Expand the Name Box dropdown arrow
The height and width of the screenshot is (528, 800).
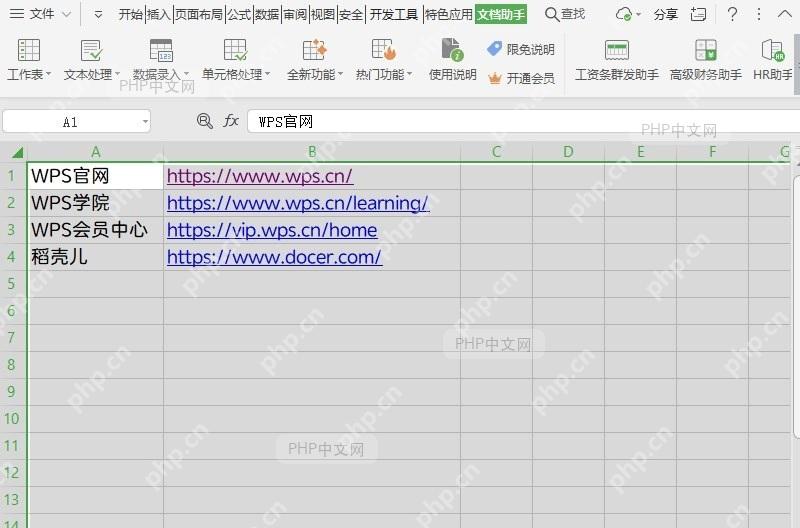pos(145,121)
